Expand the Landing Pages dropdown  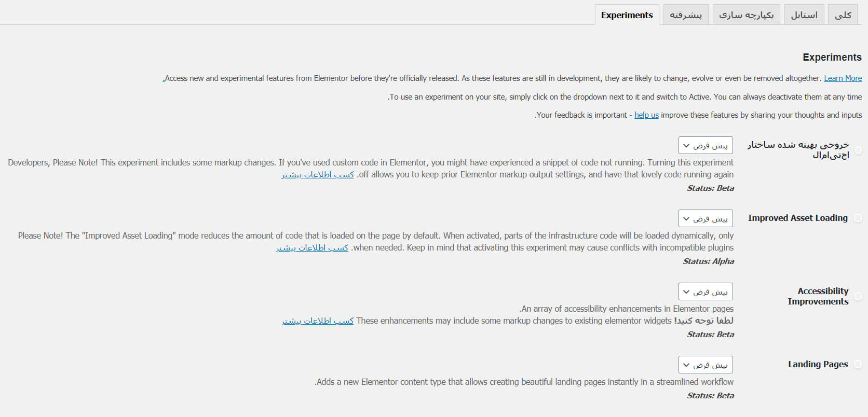click(706, 365)
